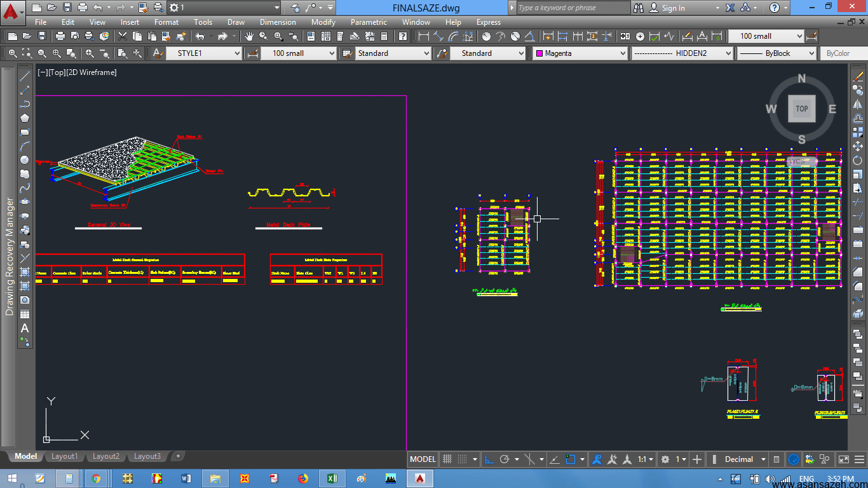Toggle polar tracking in status bar

[505, 459]
